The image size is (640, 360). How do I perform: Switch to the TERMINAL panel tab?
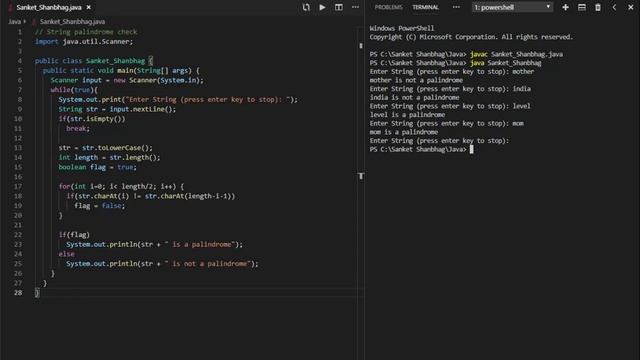[x=425, y=7]
